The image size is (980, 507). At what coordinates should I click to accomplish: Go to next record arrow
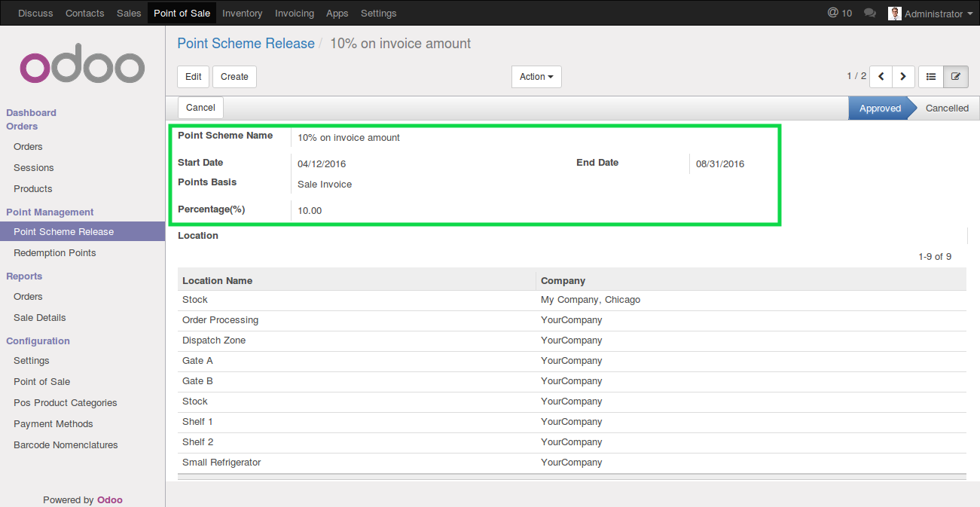[904, 77]
